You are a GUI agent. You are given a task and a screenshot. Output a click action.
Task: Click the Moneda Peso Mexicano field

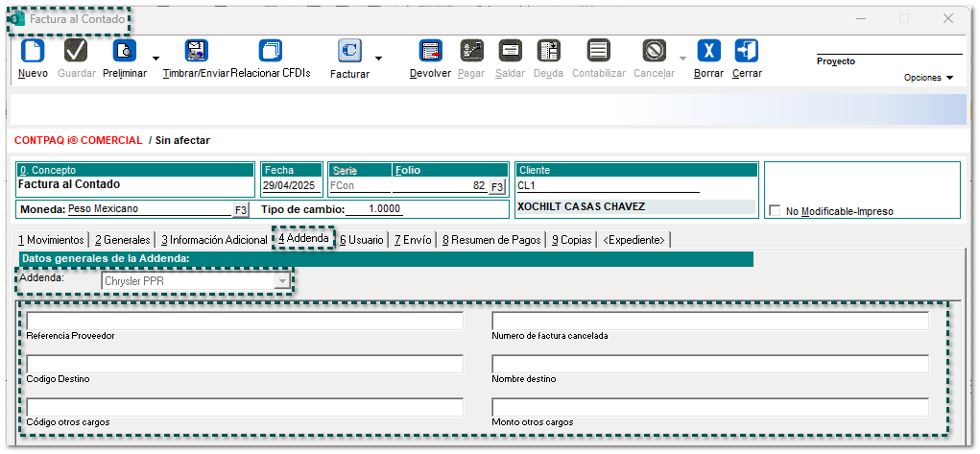tap(149, 209)
